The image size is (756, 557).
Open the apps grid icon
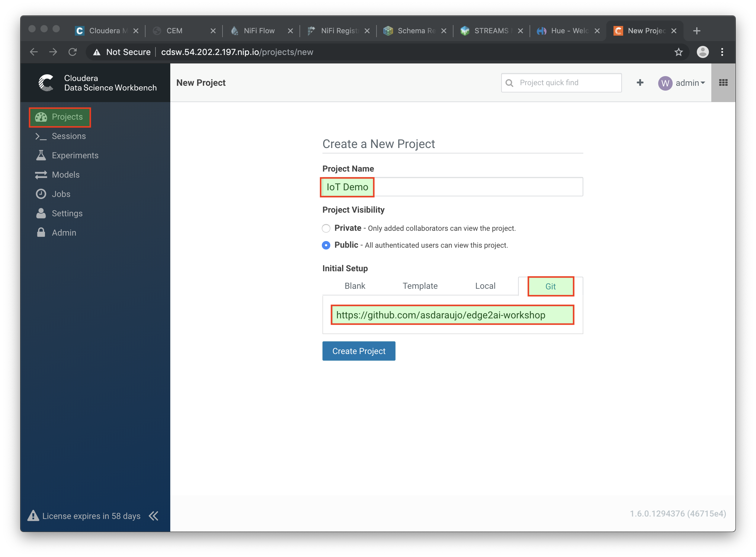(723, 83)
